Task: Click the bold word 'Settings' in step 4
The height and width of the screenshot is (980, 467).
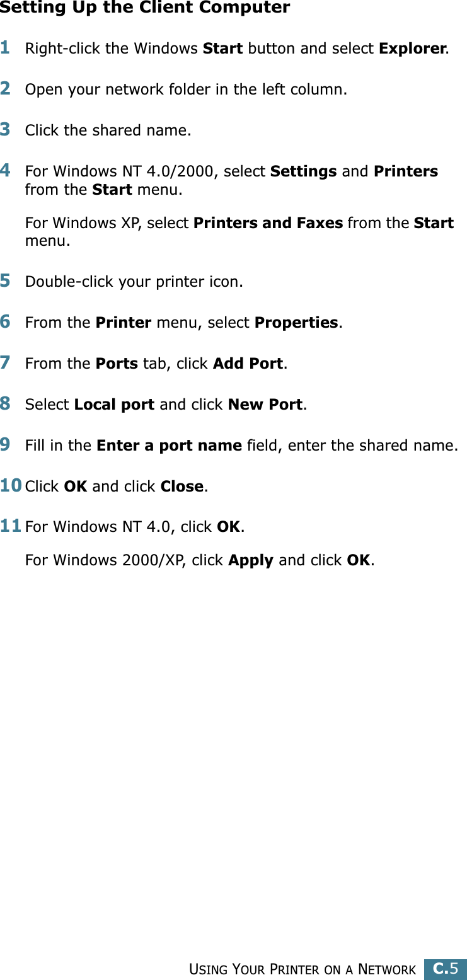Action: 303,171
